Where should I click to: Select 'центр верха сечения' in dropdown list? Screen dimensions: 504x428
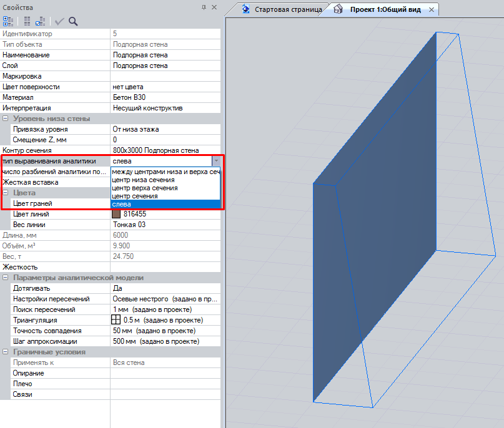[144, 188]
